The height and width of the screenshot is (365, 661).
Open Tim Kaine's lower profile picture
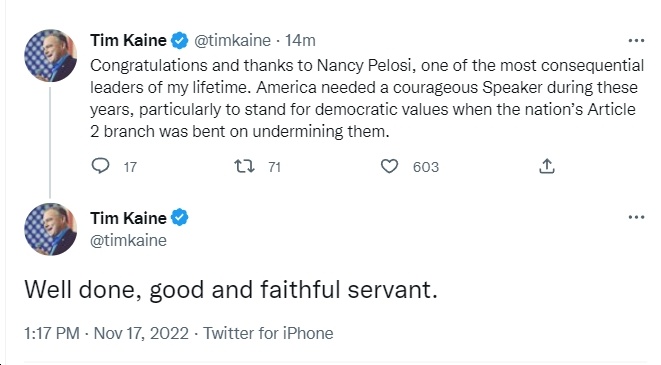click(x=50, y=229)
